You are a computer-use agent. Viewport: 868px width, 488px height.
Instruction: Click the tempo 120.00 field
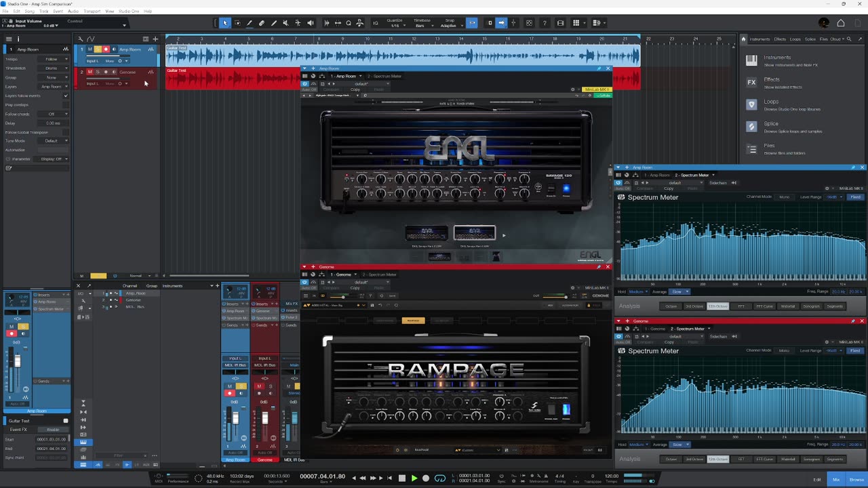(611, 476)
